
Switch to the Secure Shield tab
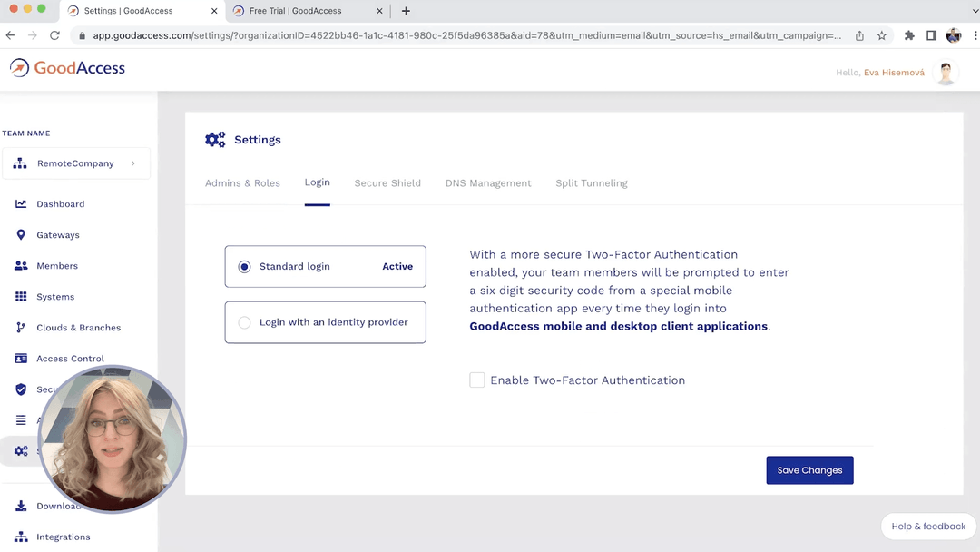(x=387, y=182)
